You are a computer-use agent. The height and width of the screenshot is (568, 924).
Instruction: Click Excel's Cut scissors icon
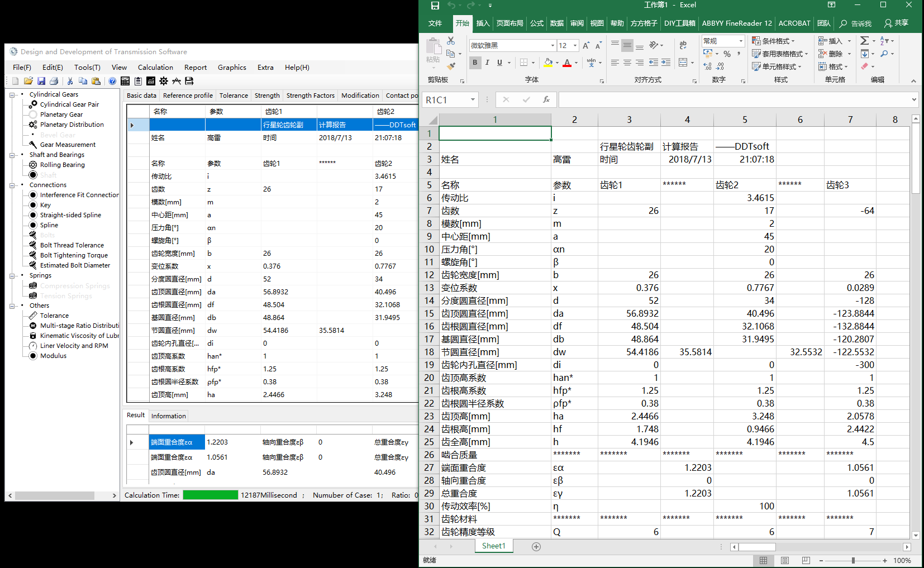pos(451,41)
